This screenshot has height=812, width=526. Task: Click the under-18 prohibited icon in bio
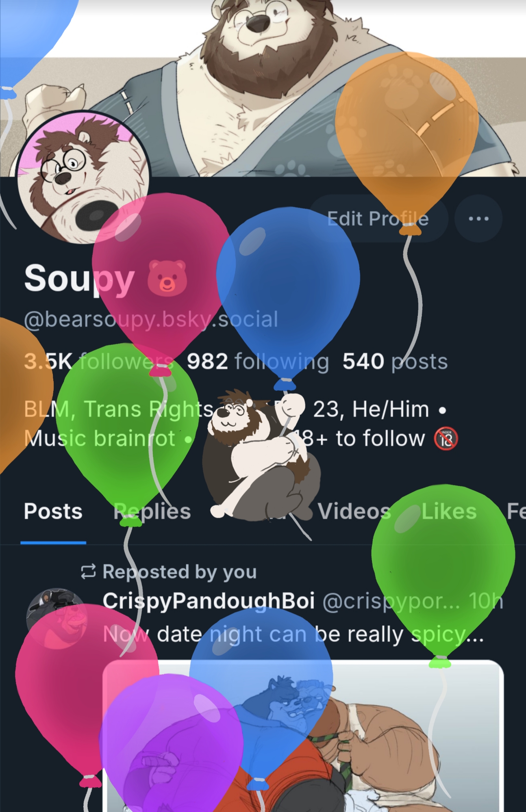446,439
